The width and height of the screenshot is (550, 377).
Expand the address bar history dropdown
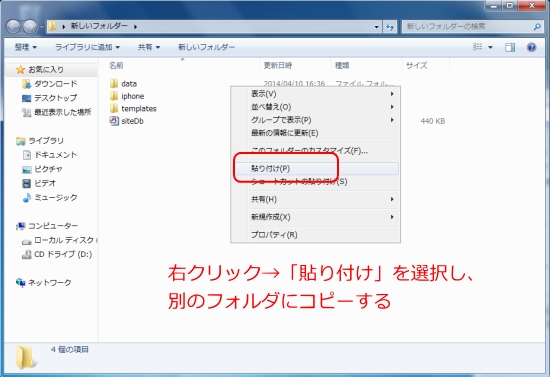[x=376, y=27]
